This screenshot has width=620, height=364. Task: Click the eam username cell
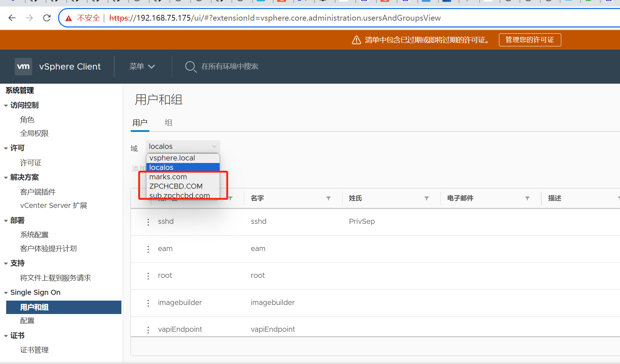click(x=165, y=248)
